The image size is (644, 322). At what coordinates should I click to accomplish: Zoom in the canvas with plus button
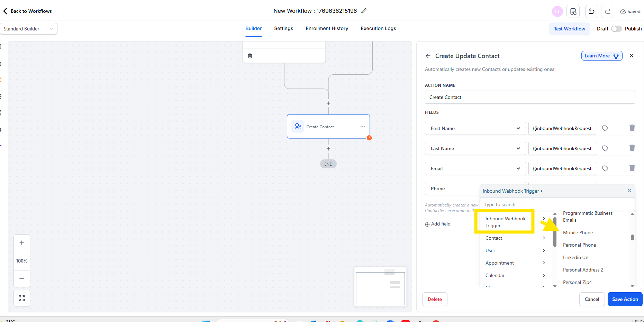pos(22,243)
